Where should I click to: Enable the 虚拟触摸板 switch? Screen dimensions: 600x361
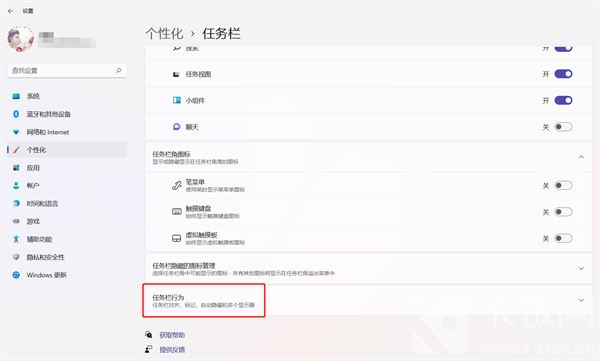563,238
